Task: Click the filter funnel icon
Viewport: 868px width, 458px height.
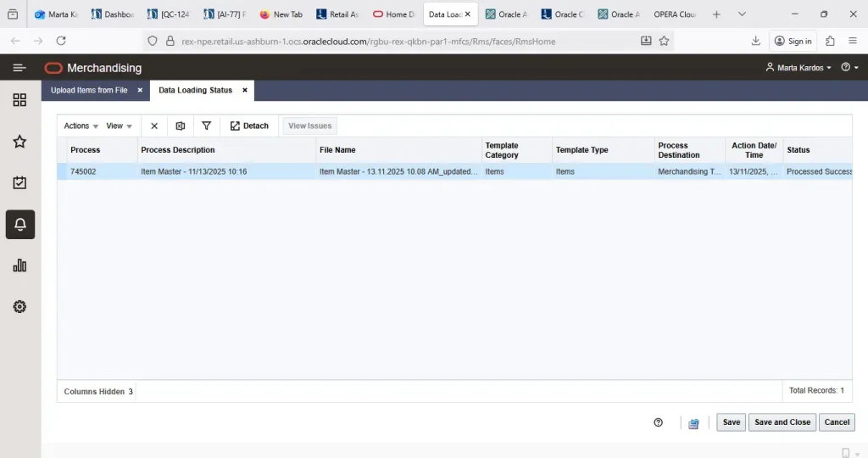Action: point(206,126)
